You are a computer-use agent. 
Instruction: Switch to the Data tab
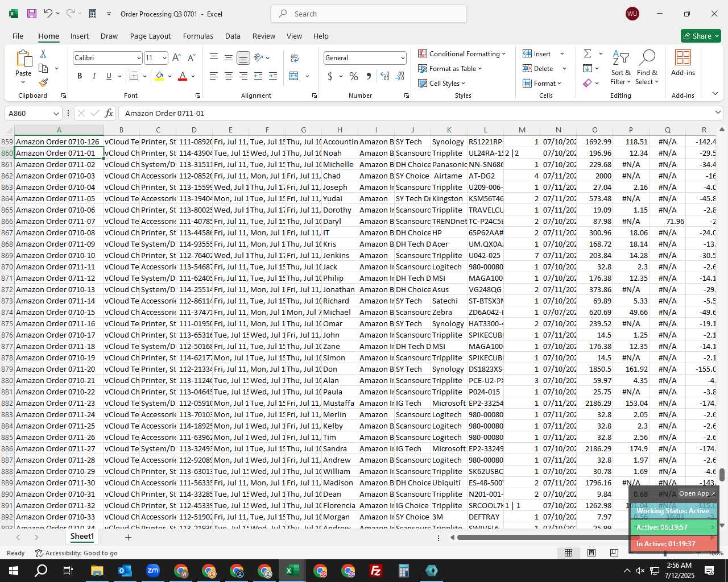pos(233,36)
